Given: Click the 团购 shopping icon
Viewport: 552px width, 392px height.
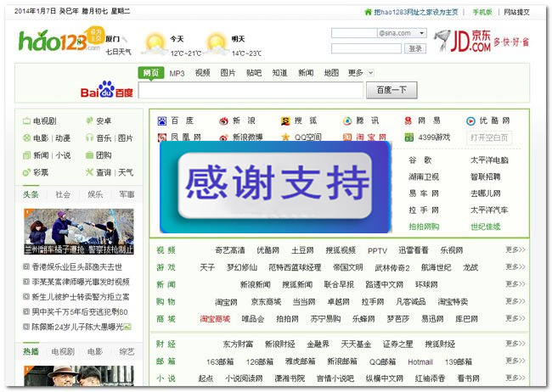Looking at the screenshot, I should point(89,154).
